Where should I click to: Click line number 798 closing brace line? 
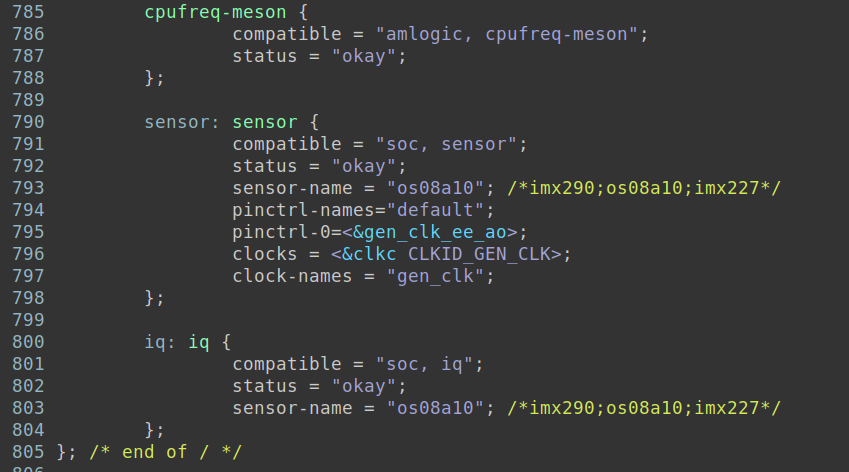point(28,298)
